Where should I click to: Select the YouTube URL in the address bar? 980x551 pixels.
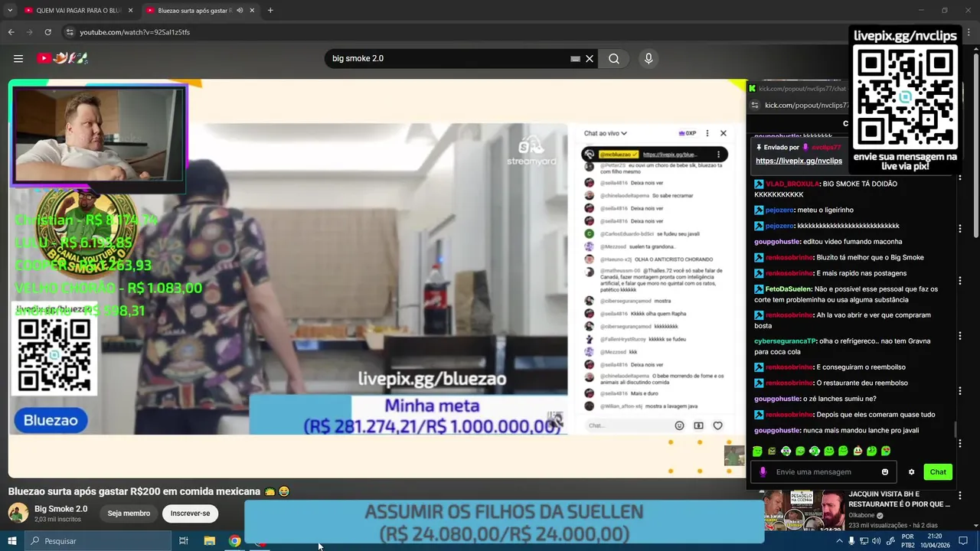point(135,32)
